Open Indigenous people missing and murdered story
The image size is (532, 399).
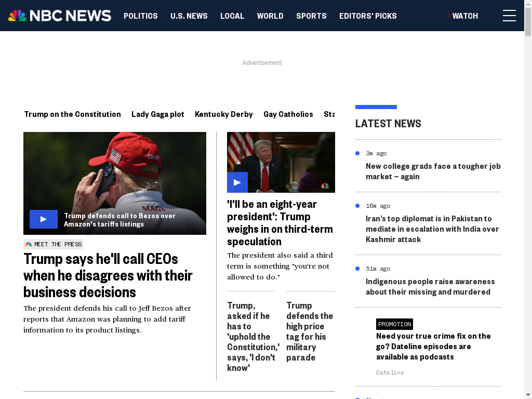(x=430, y=287)
